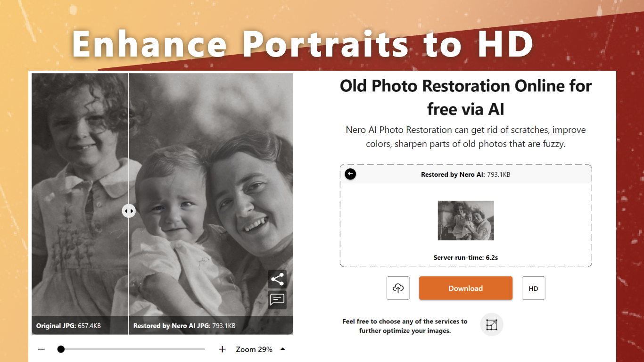This screenshot has height=362, width=644.
Task: Click the Restored by Nero AI JPG 793.1KB caption
Action: click(x=184, y=326)
